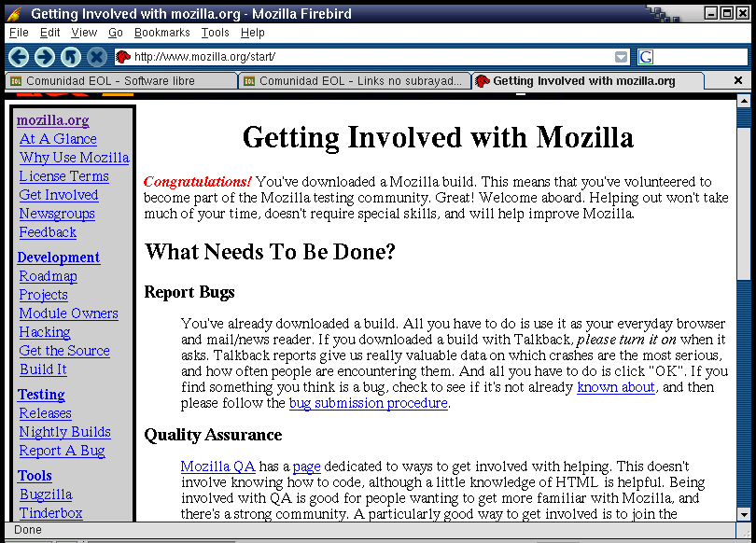
Task: Follow the bug submission procedure link
Action: click(369, 403)
